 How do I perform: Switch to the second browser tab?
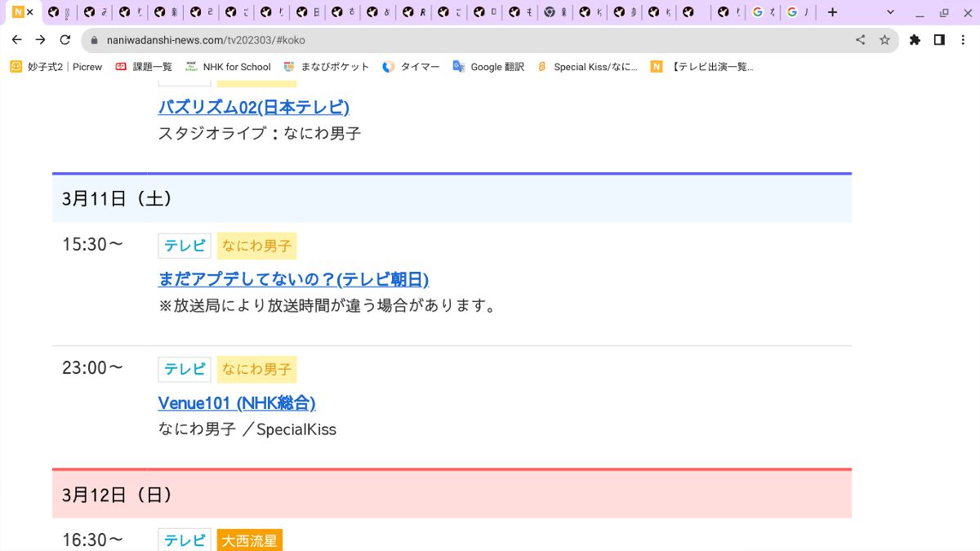56,12
